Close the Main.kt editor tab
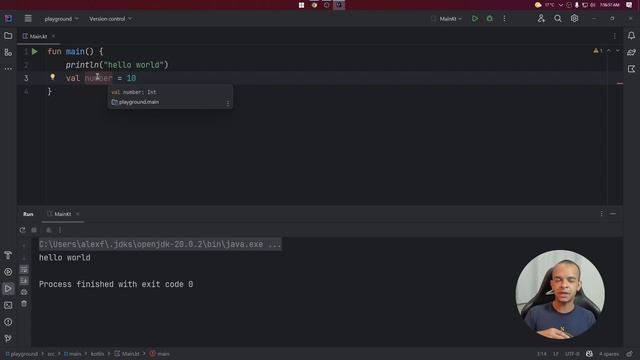 [53, 36]
